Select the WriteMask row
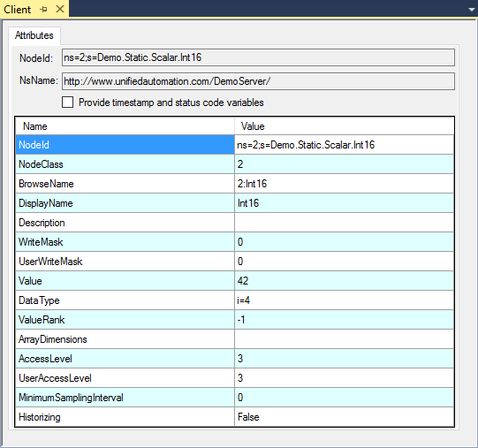The height and width of the screenshot is (448, 478). click(234, 242)
